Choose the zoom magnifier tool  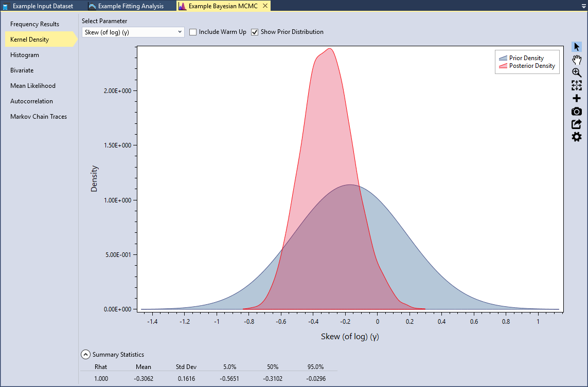[576, 72]
